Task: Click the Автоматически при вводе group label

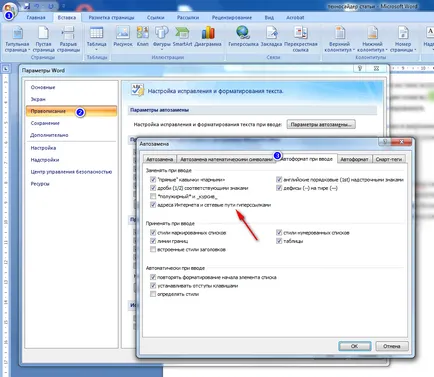Action: (175, 268)
